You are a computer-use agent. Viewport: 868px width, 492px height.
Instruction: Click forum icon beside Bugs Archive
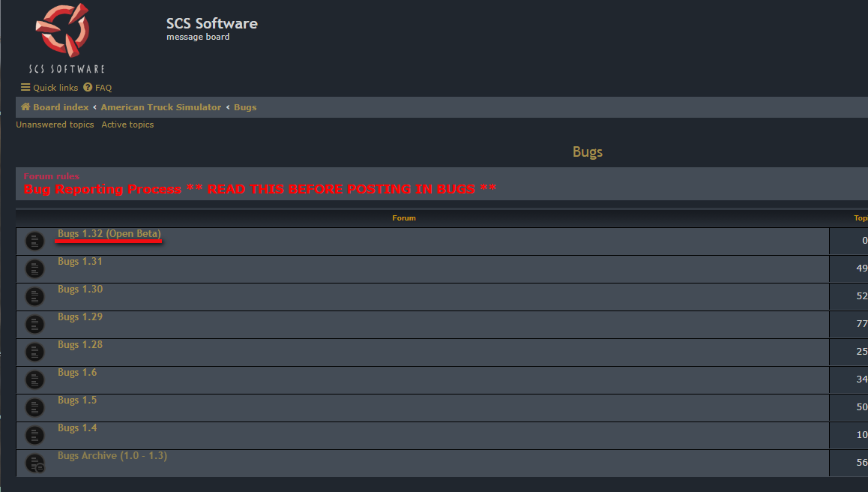point(35,463)
